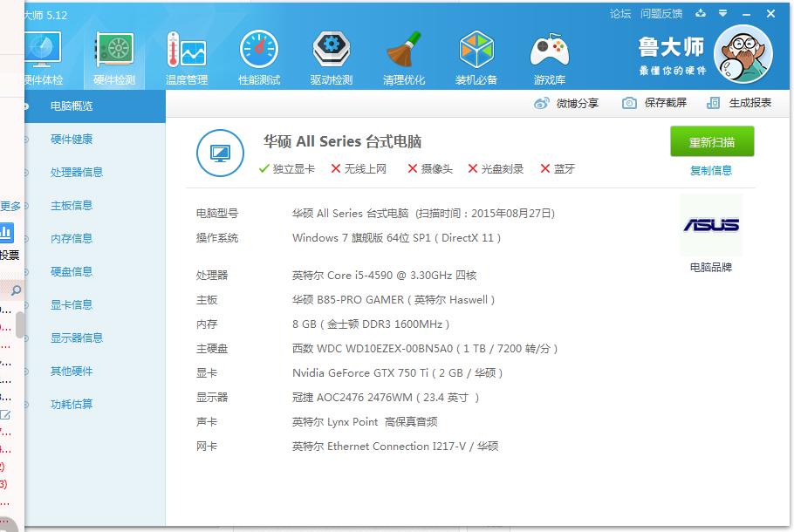Viewport: 794px width, 532px height.
Task: Click the 无线上网 red X indicator
Action: pos(336,168)
